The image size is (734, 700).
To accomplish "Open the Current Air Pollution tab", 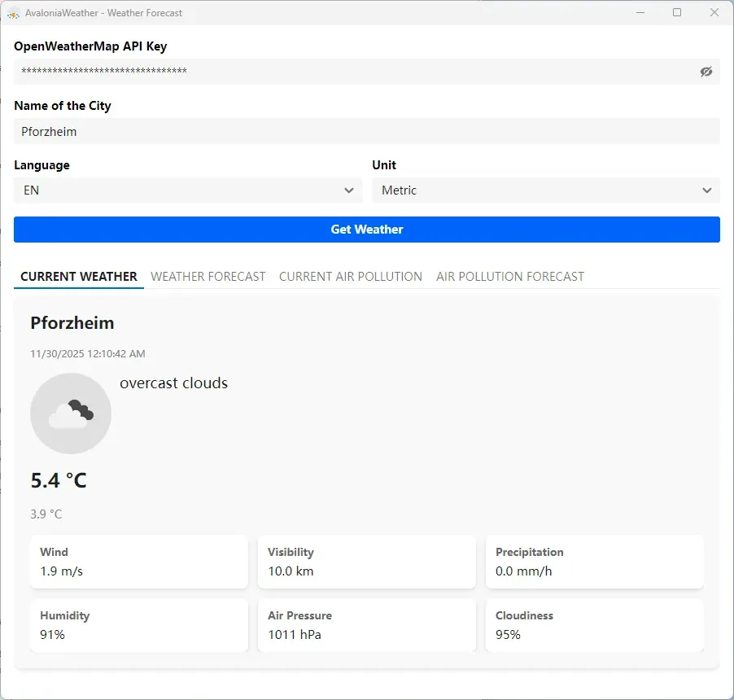I will click(351, 277).
